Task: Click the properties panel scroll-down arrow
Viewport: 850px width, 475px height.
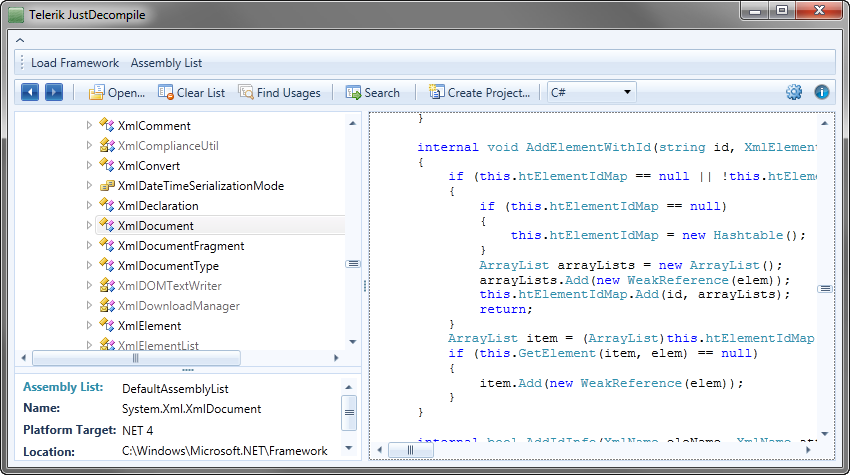Action: click(x=349, y=448)
